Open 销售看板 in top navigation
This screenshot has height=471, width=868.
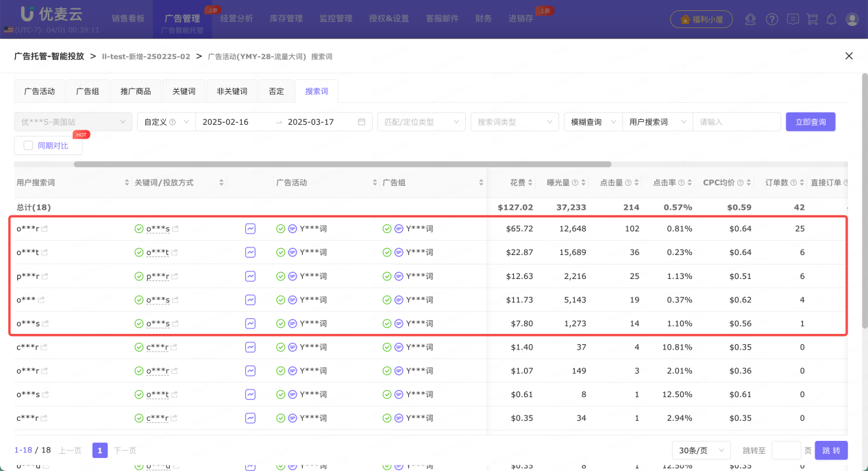128,19
